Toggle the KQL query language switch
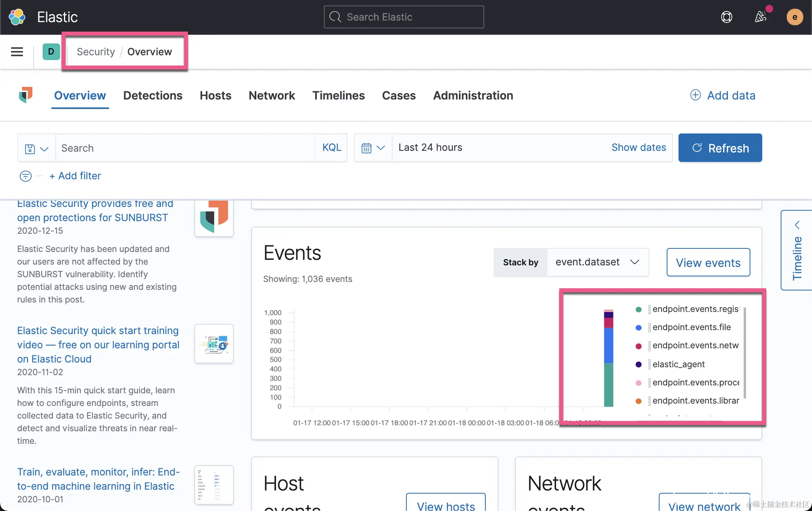 pyautogui.click(x=331, y=148)
